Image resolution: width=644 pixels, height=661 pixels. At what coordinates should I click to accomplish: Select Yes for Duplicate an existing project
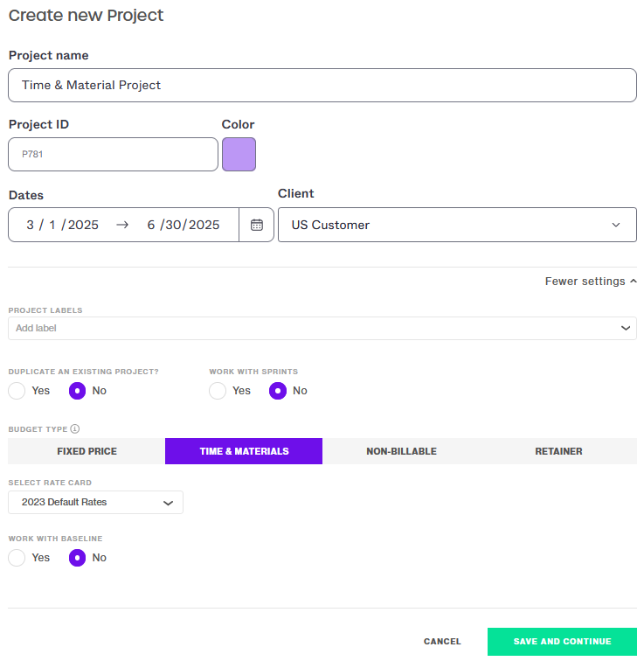point(17,391)
